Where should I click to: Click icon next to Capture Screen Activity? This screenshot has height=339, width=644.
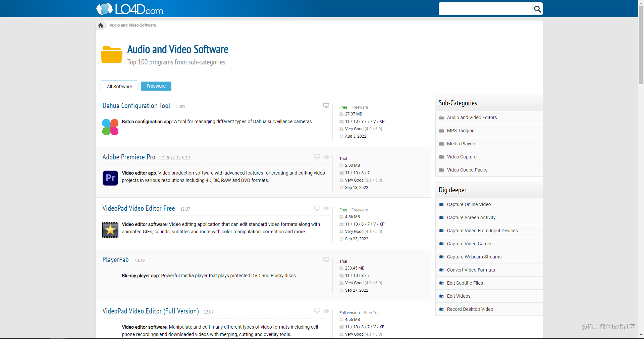441,217
